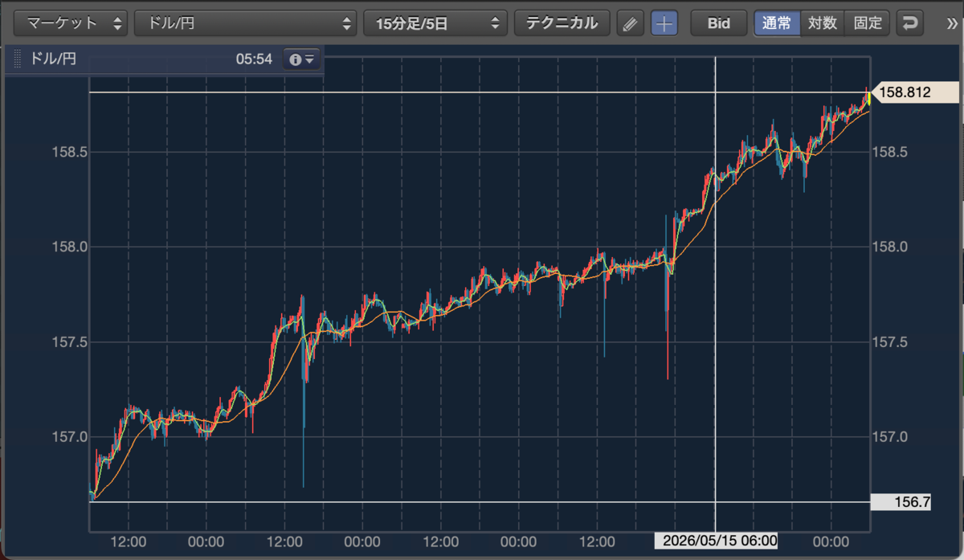Click the yellow last-price marker

click(x=868, y=98)
